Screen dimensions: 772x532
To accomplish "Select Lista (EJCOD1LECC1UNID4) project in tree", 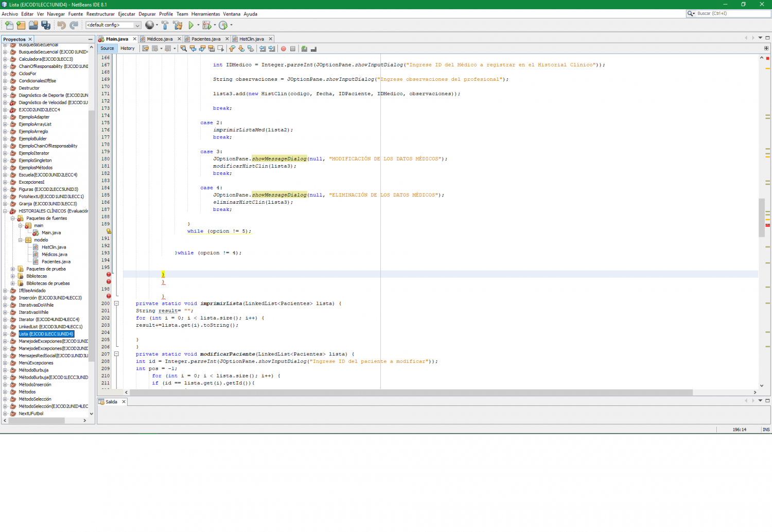I will [46, 334].
